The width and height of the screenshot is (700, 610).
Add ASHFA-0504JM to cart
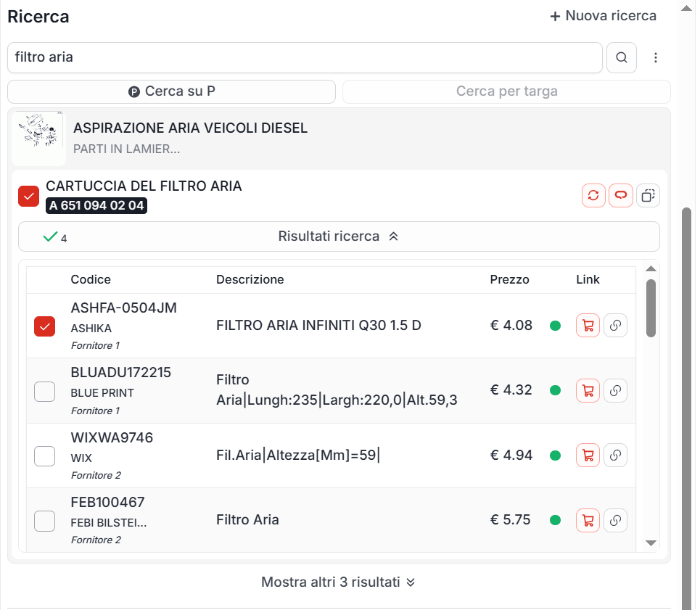coord(588,326)
